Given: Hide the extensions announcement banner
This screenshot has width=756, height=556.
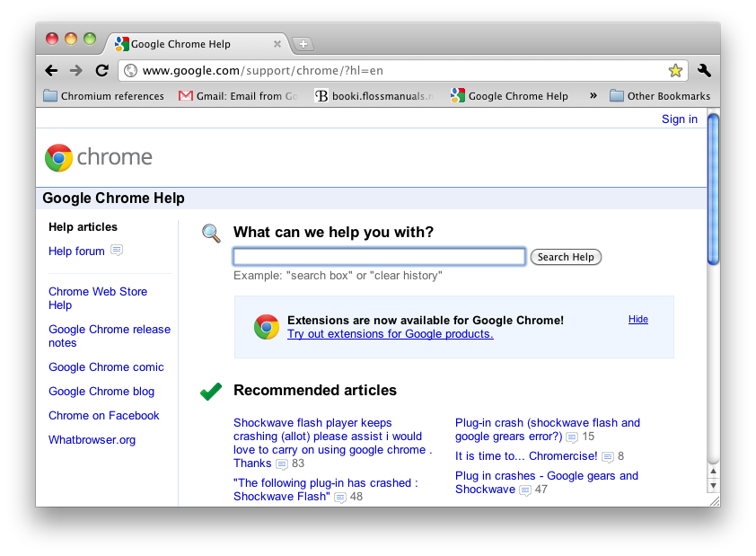Looking at the screenshot, I should [637, 319].
